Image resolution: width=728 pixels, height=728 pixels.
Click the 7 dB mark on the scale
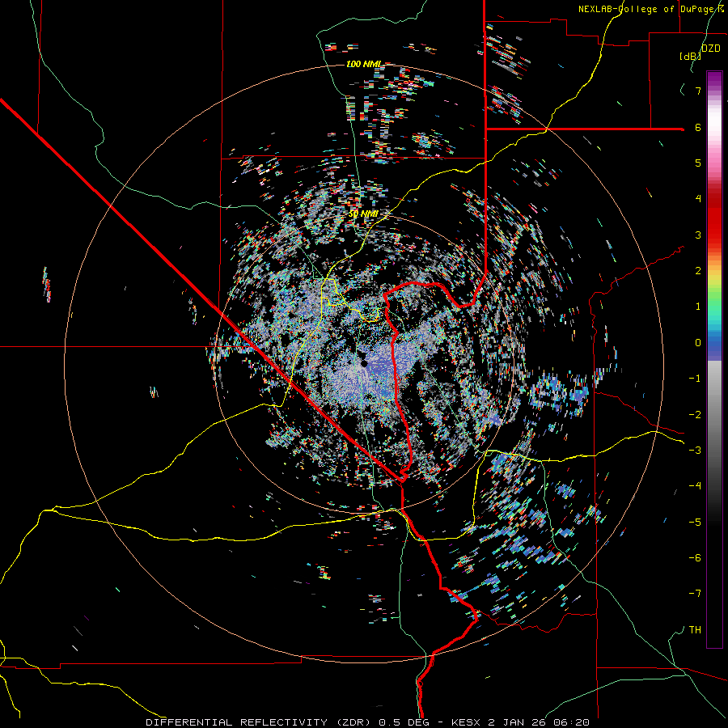698,91
